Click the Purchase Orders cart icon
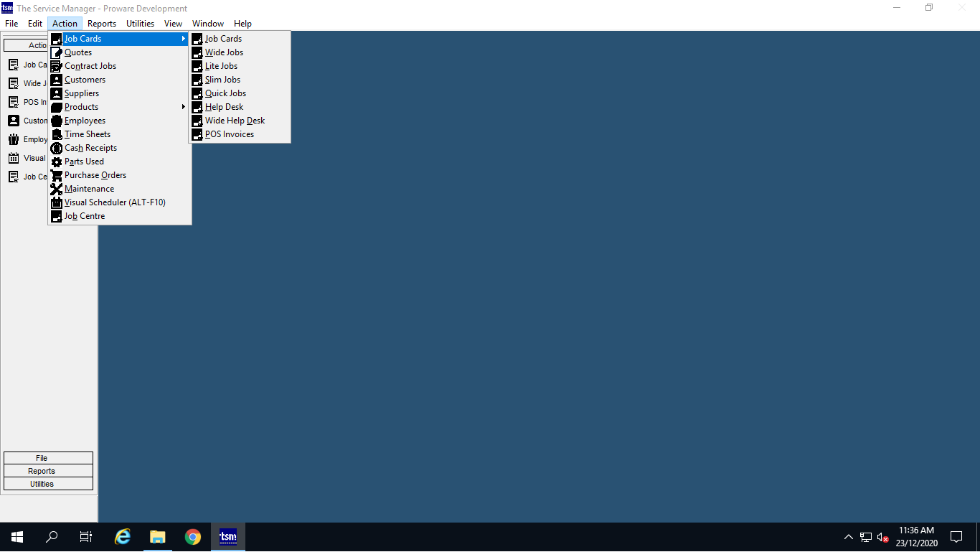Viewport: 980px width, 552px height. 57,175
